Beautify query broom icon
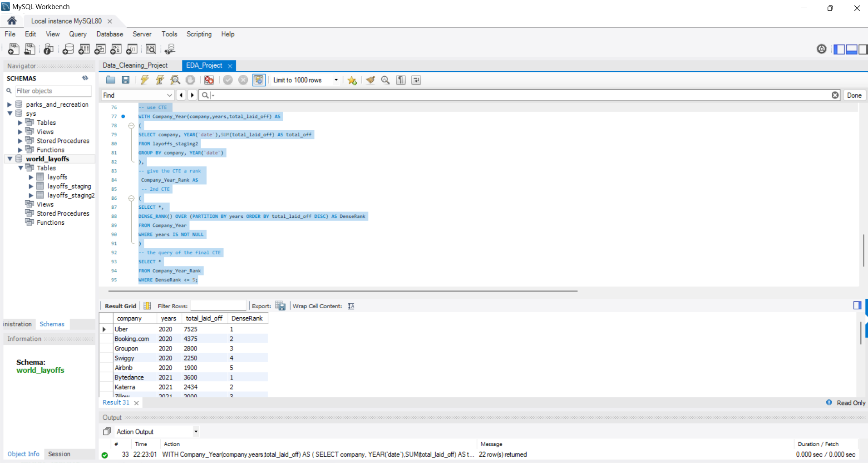Screen dimensions: 868x463 tap(370, 80)
